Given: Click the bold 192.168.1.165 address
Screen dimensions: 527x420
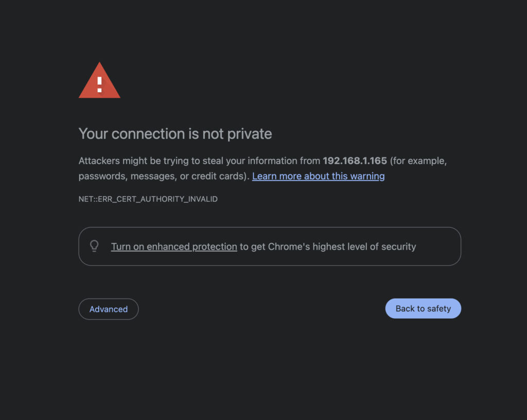Looking at the screenshot, I should [x=355, y=161].
